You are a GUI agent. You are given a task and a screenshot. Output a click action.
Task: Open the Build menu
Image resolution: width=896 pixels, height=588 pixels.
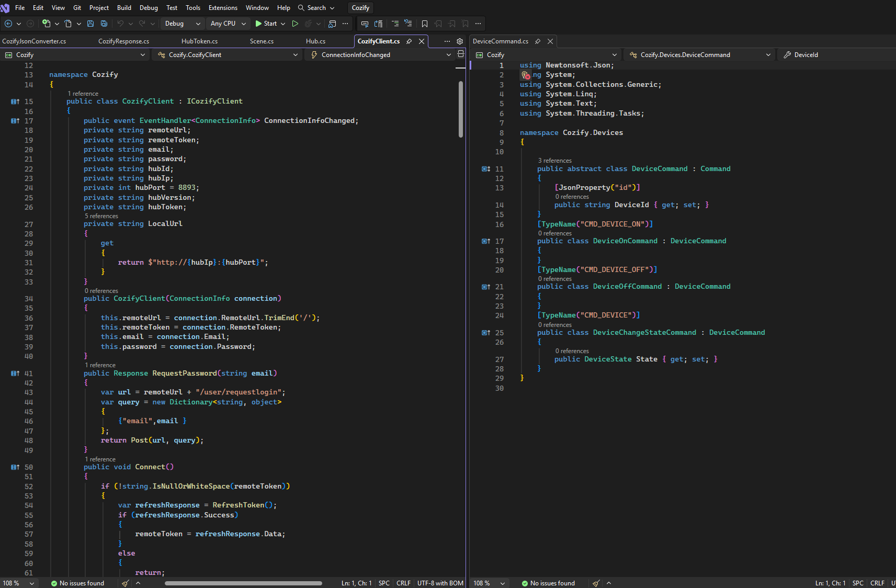click(124, 8)
